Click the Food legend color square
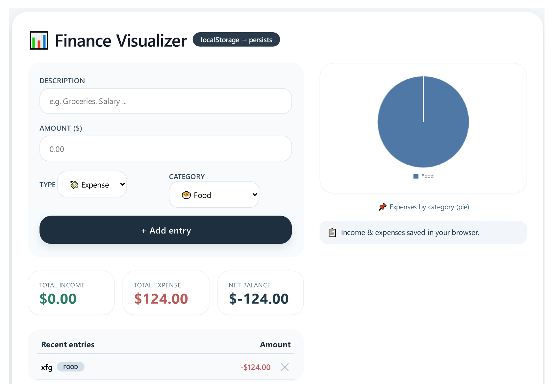The width and height of the screenshot is (554, 392). tap(416, 176)
